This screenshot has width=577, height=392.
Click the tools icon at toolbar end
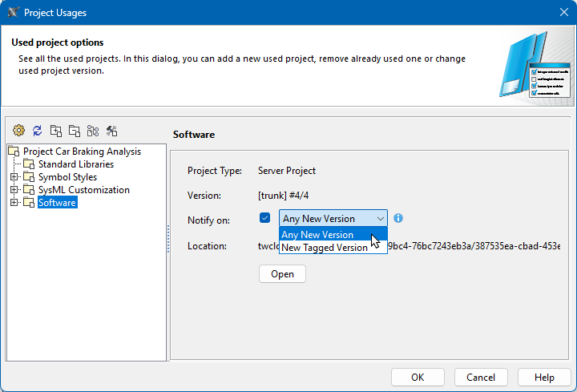(x=111, y=131)
